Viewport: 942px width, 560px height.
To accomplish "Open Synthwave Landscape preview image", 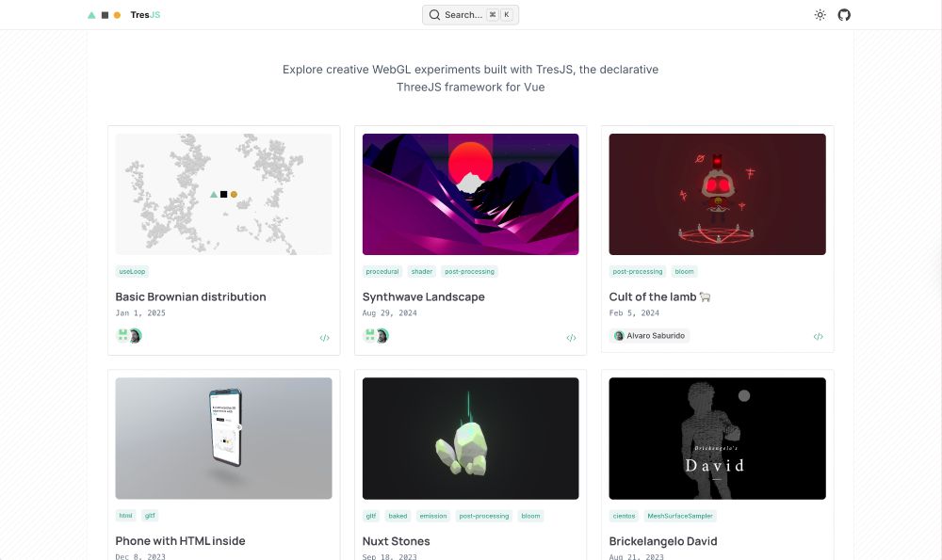I will 470,194.
